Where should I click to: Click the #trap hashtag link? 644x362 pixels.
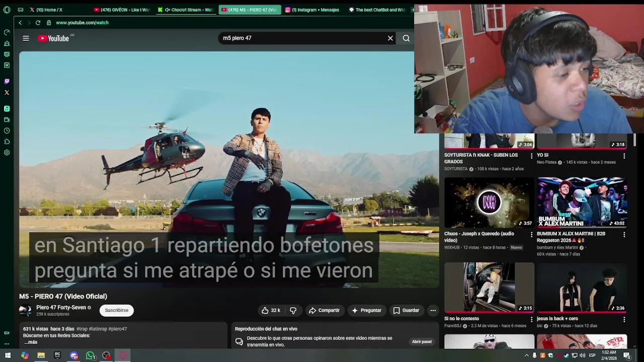82,329
